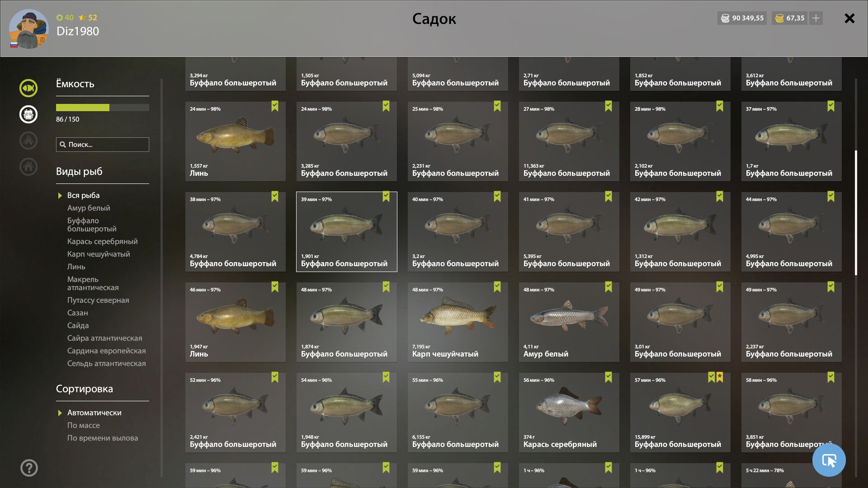
Task: Add gold coins with plus icon
Action: point(816,18)
